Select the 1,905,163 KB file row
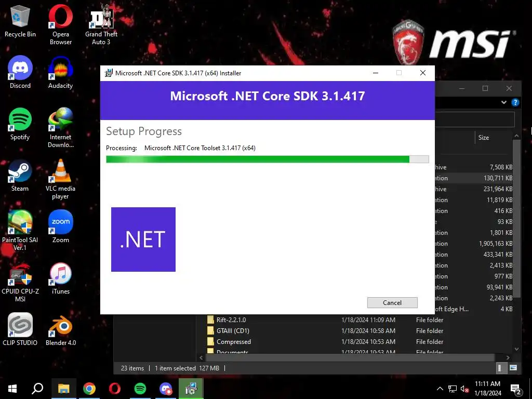Screen dimensions: 532x399 (x=474, y=244)
